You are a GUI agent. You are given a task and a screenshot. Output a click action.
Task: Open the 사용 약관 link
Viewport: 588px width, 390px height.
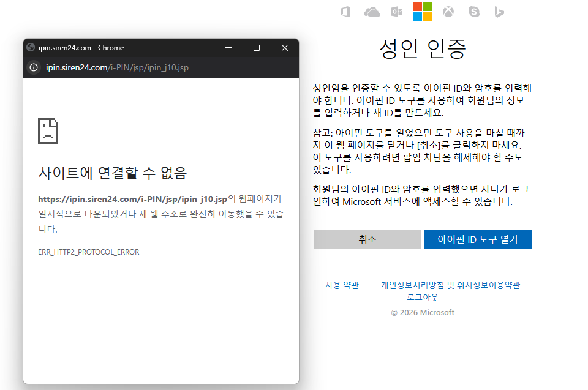point(342,285)
